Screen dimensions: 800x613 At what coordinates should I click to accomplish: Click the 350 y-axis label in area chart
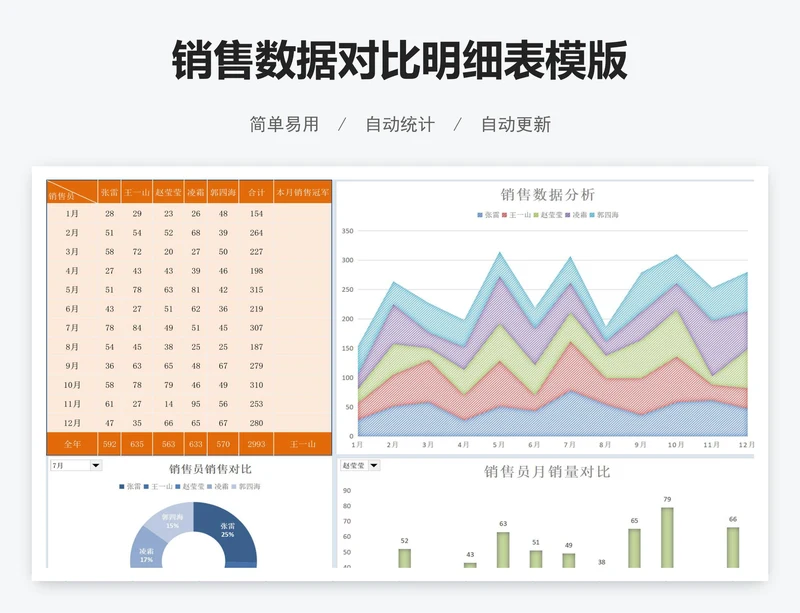[347, 231]
